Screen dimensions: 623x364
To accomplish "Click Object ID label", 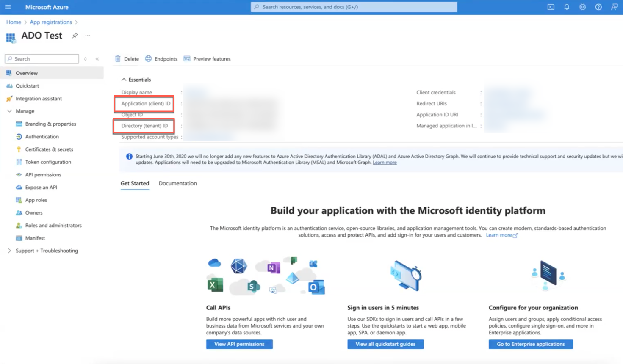I will [132, 115].
